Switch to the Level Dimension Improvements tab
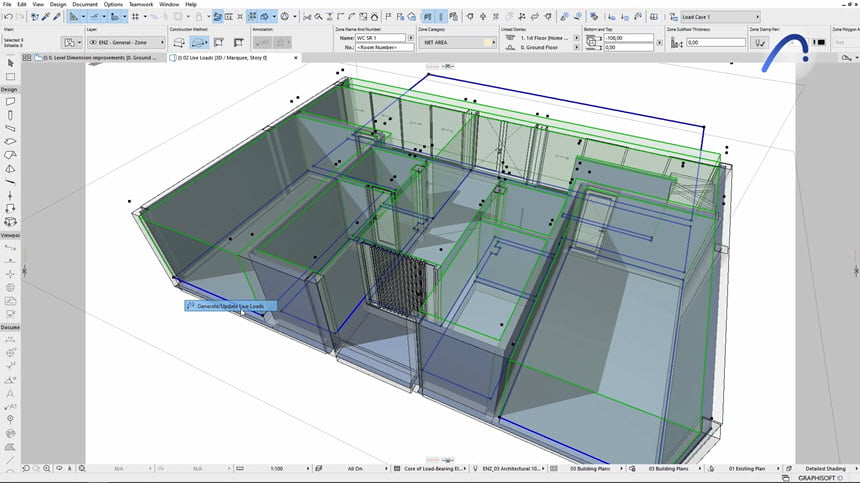Viewport: 860px width, 483px height. coord(100,58)
